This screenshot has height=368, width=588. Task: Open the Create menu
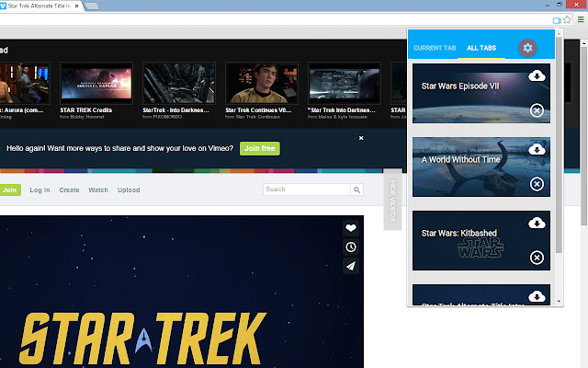(x=69, y=190)
